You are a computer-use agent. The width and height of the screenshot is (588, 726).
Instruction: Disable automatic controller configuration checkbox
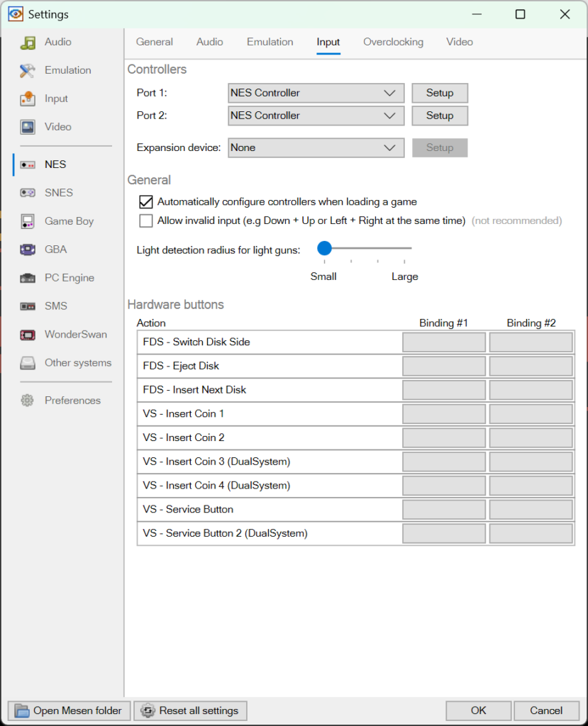(x=145, y=201)
